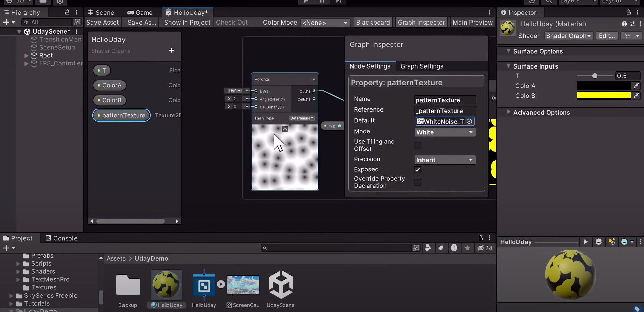Screen dimensions: 644x312
Task: Open Project create plus dropdown
Action: pos(9,248)
